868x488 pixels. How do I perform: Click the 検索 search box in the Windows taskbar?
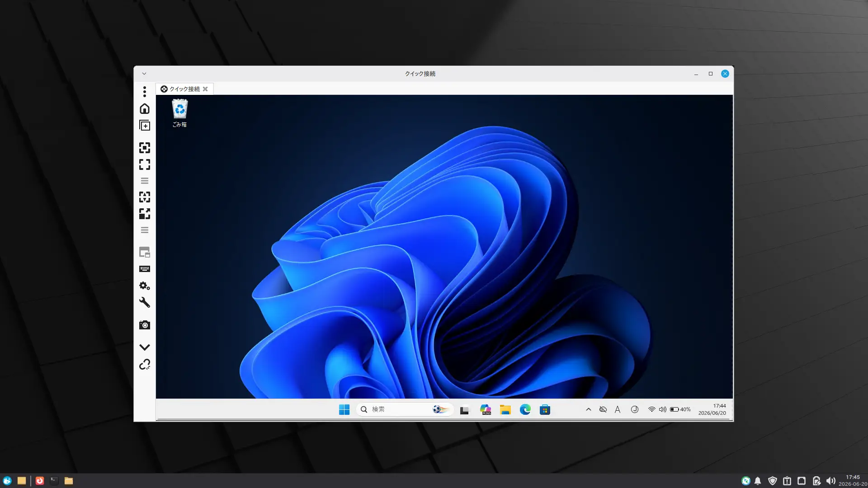click(x=405, y=409)
